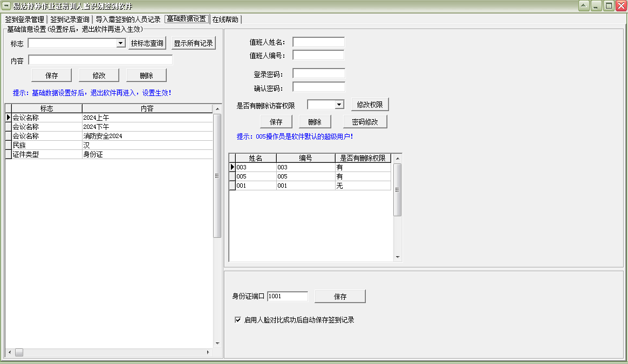Select operator row 005 in 姓名 column
The width and height of the screenshot is (628, 364).
coord(256,176)
